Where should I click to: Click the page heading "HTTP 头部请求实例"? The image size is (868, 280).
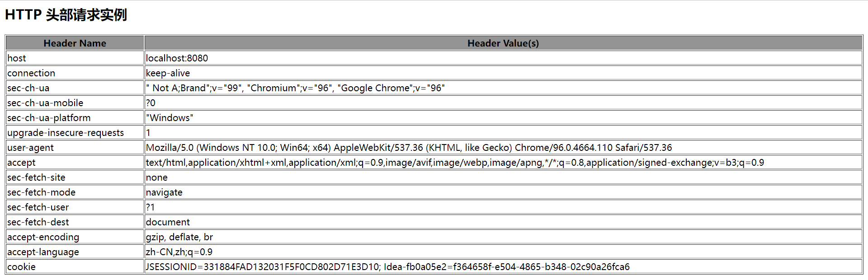(66, 15)
